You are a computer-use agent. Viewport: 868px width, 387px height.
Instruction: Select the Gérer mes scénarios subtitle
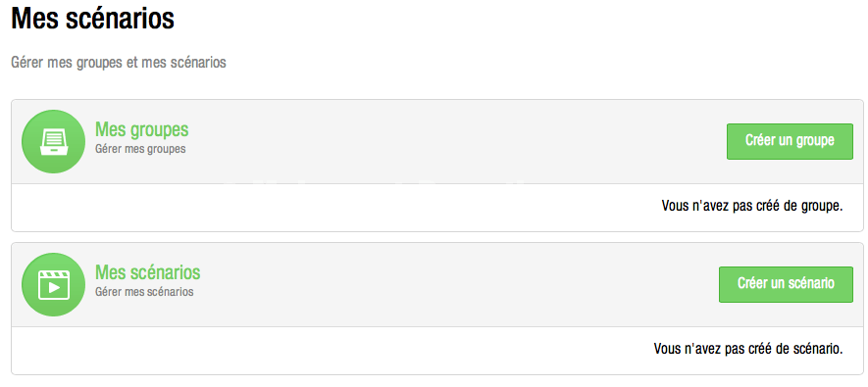click(144, 291)
